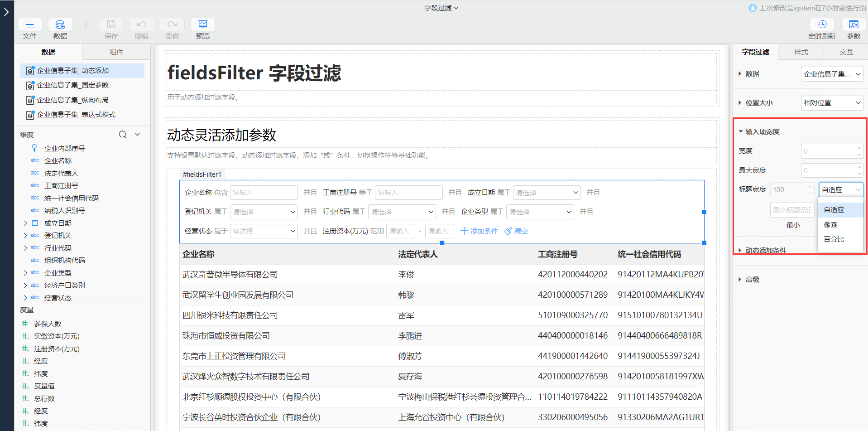This screenshot has height=431, width=868.
Task: Click the 数据 database toolbar icon
Action: tap(60, 24)
